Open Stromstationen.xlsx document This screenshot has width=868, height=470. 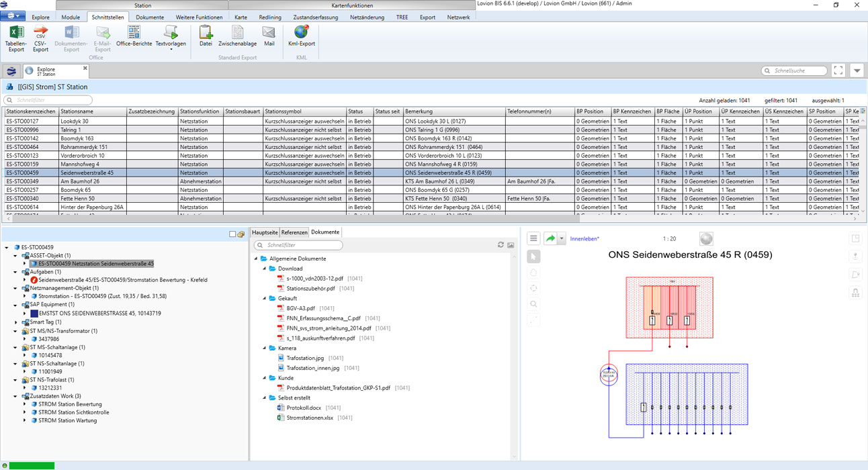tap(310, 418)
